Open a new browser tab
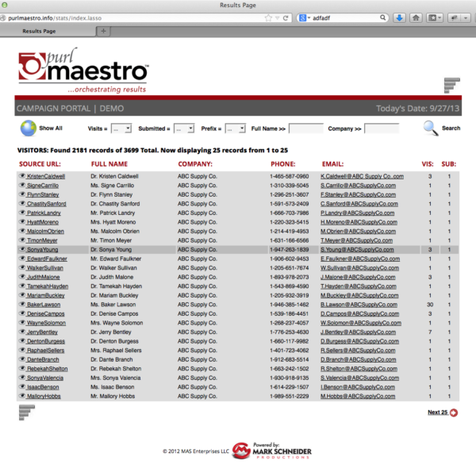This screenshot has height=476, width=476. (103, 31)
